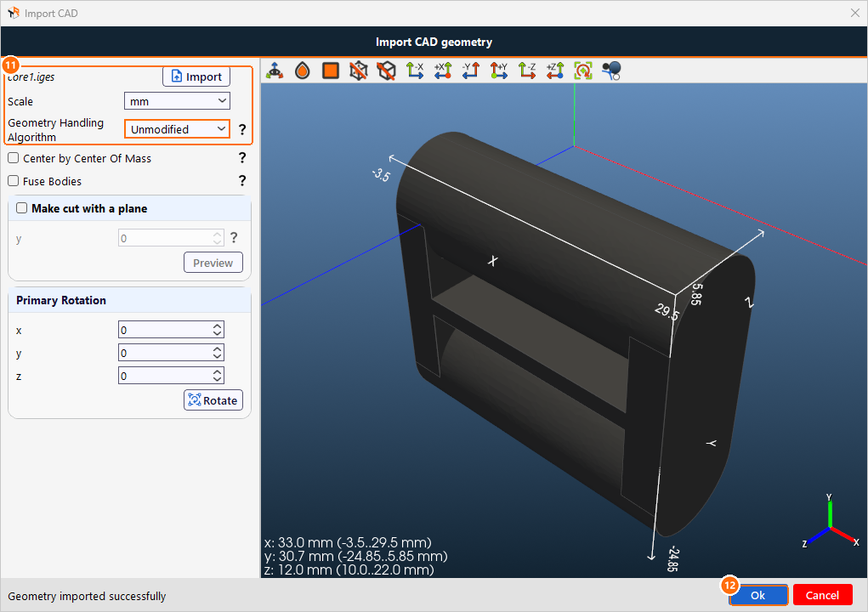
Task: Set view to +Y direction
Action: [x=499, y=71]
